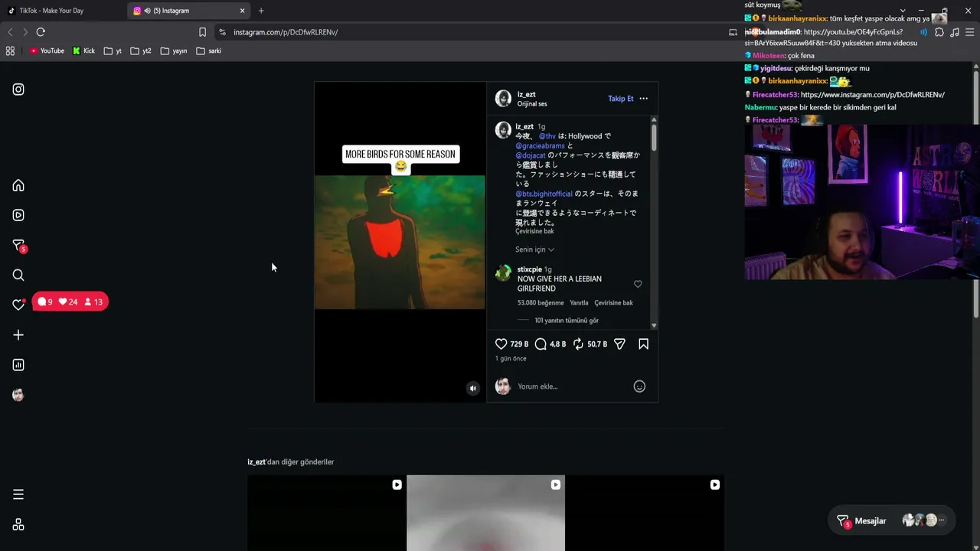Save the post with bookmark icon
This screenshot has width=980, height=551.
pyautogui.click(x=644, y=344)
